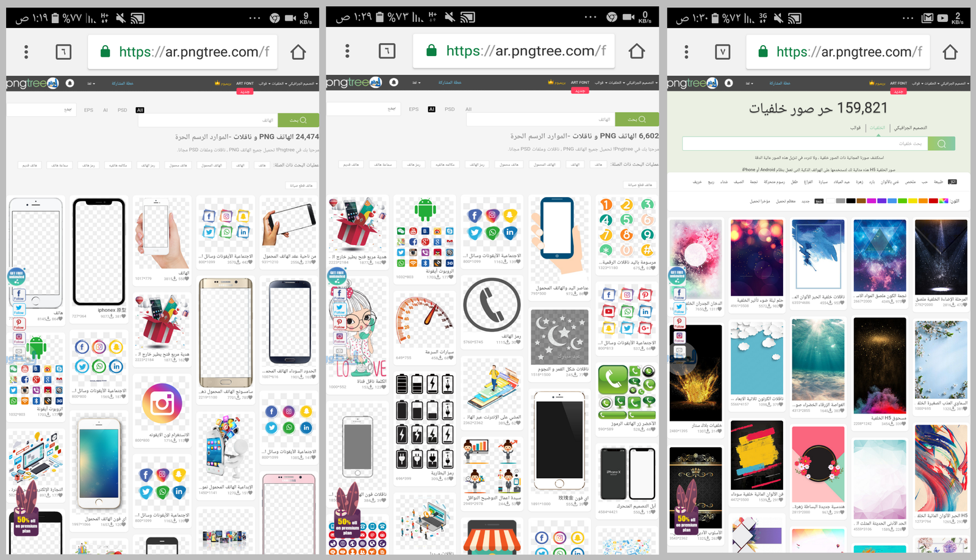Click the pngtree logo in the left screenshot

point(32,83)
